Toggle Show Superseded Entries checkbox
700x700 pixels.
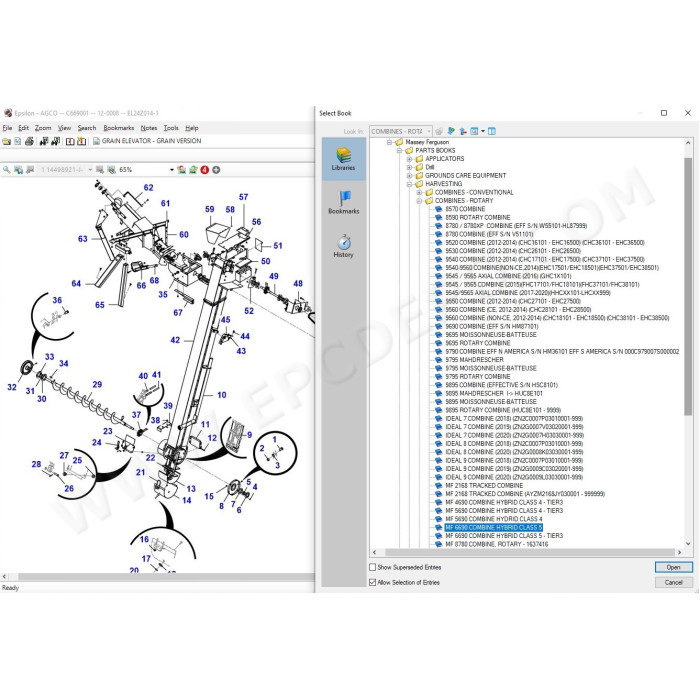coord(372,567)
